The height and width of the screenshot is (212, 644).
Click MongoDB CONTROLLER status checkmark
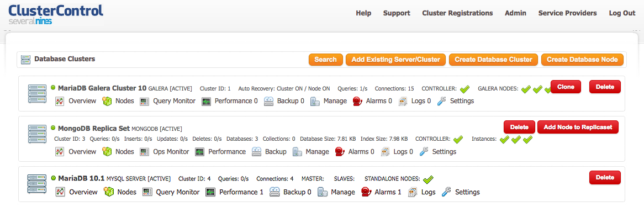458,139
